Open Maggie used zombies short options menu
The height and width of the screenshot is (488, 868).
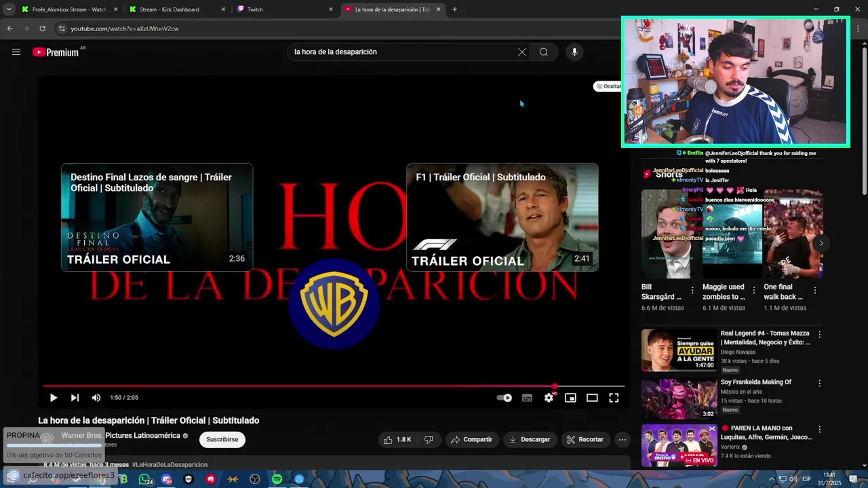tap(753, 290)
